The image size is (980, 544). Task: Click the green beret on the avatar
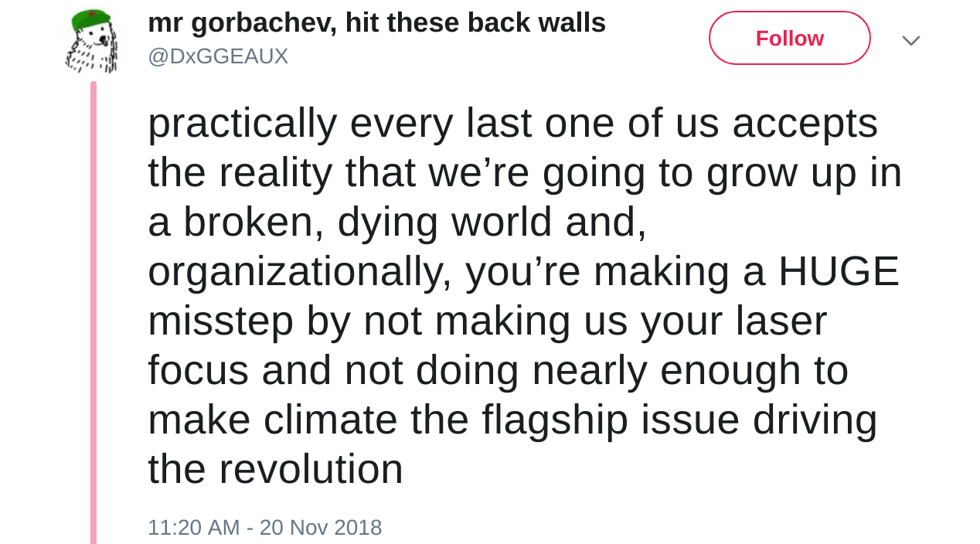(91, 19)
